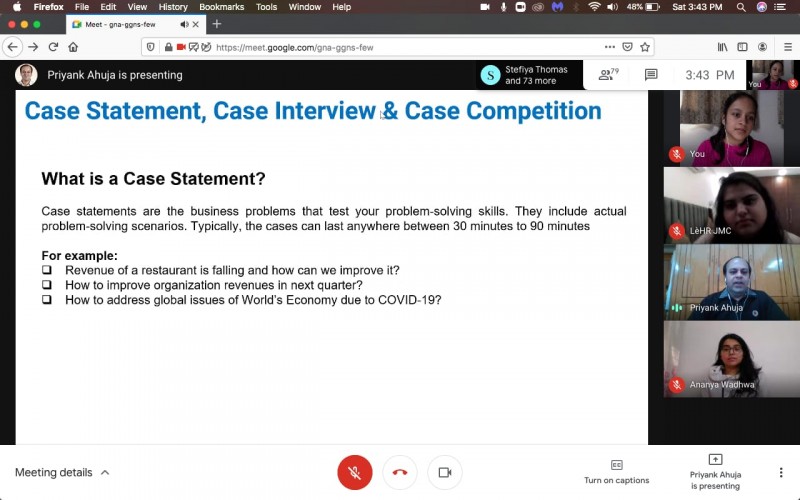This screenshot has width=800, height=500.
Task: Open the meeting chat panel
Action: click(x=651, y=75)
